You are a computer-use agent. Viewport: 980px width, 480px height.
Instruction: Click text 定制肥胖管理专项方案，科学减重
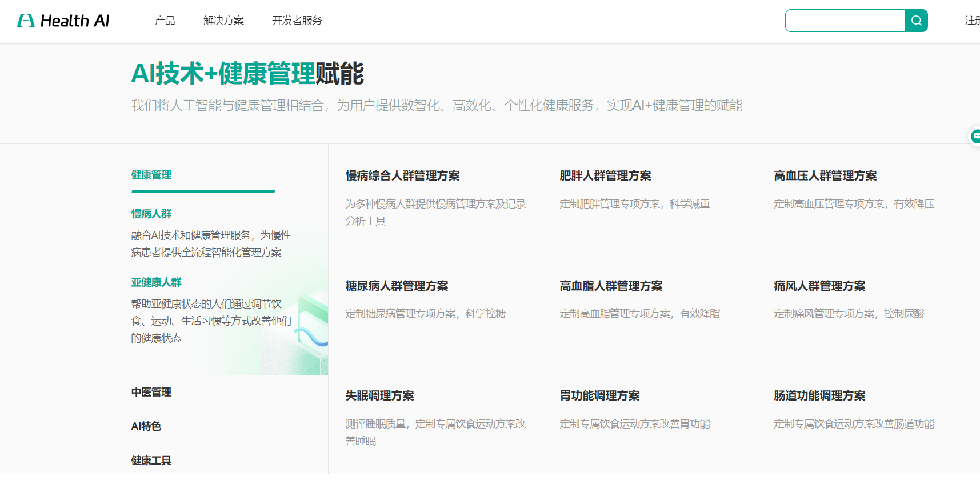point(635,204)
